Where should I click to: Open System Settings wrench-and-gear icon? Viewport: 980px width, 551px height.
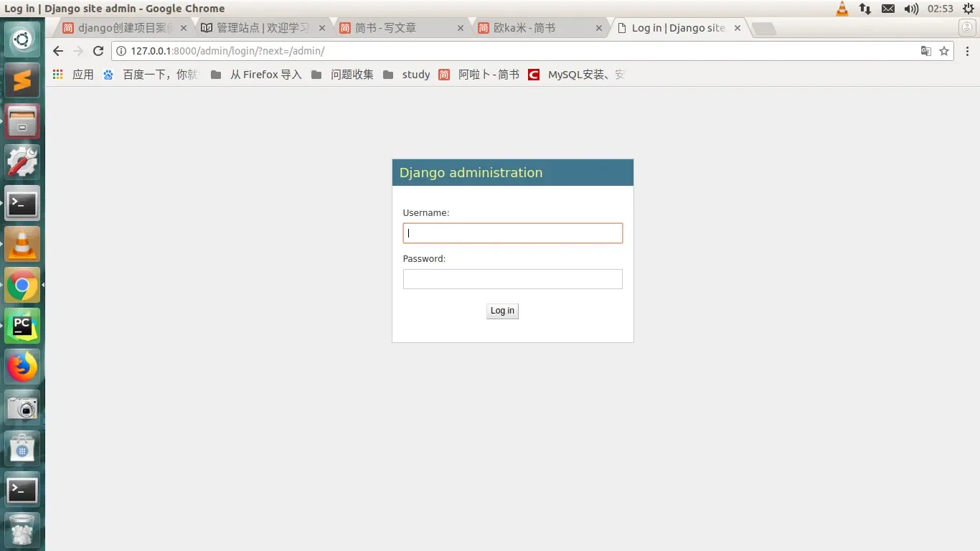click(22, 162)
